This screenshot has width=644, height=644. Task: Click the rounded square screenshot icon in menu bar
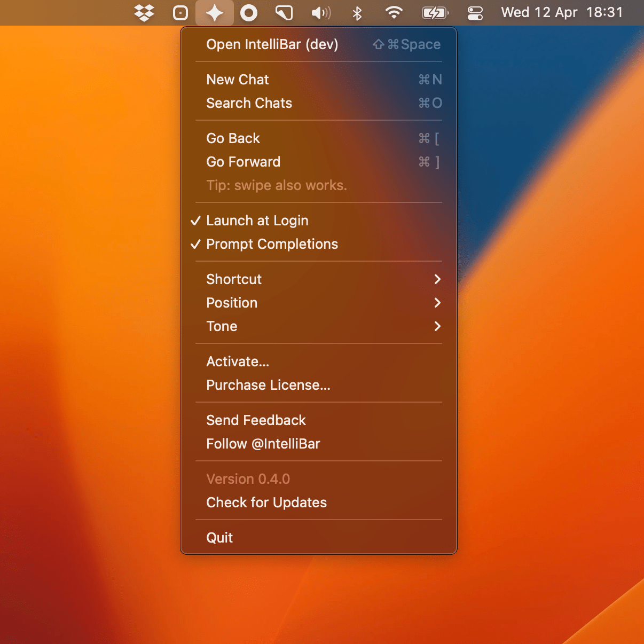180,13
